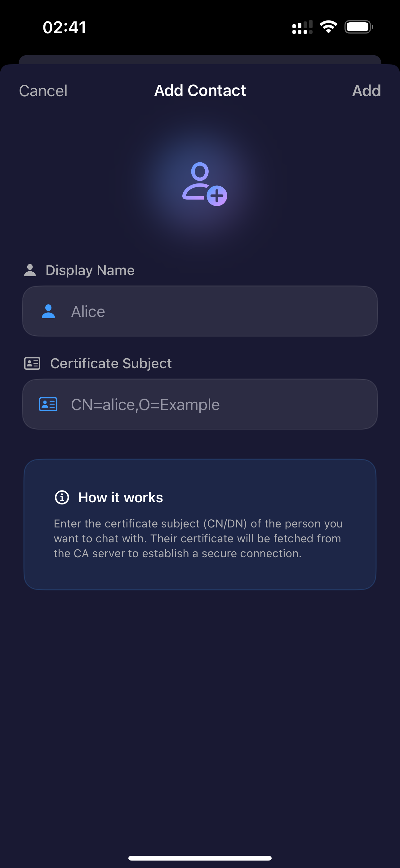Tap the battery status icon
This screenshot has width=400, height=868.
[x=358, y=27]
